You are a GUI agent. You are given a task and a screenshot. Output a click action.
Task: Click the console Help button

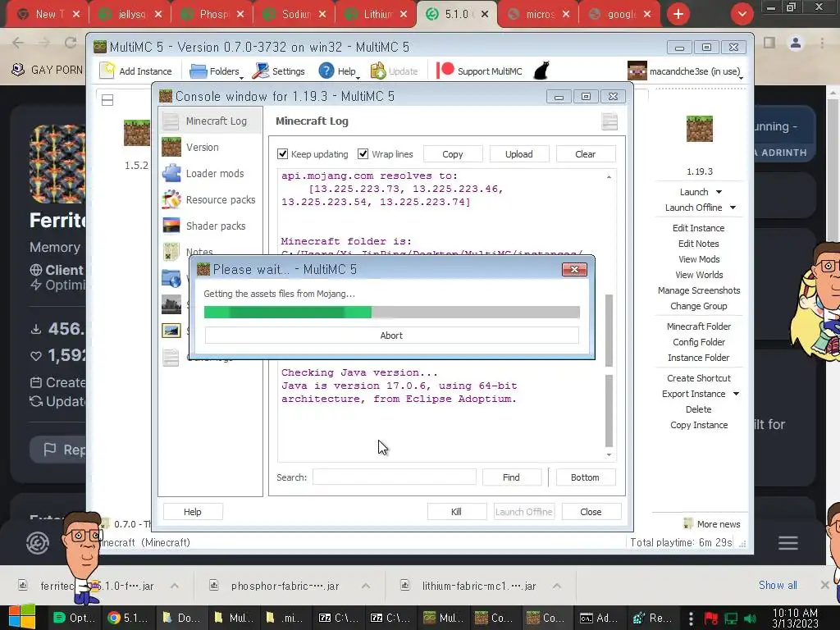pos(193,512)
